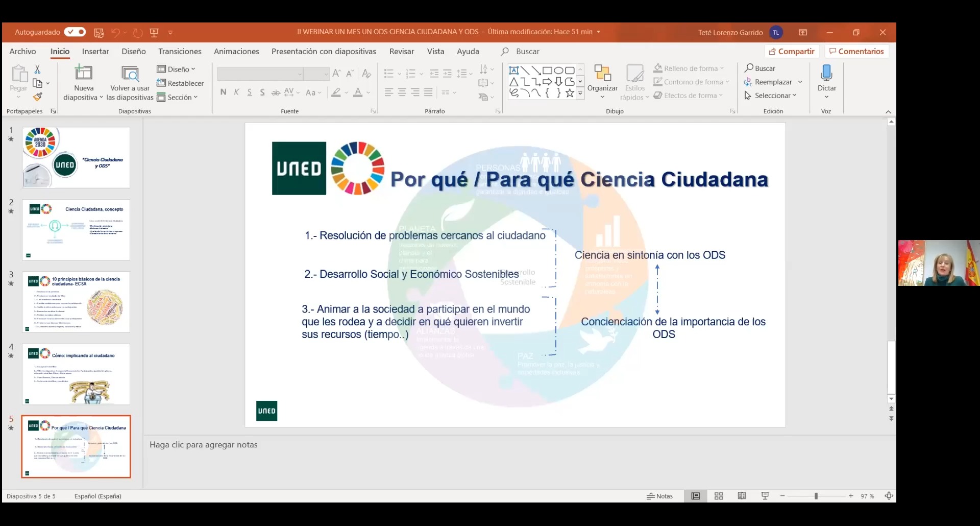
Task: Toggle strikethrough formatting
Action: click(276, 92)
